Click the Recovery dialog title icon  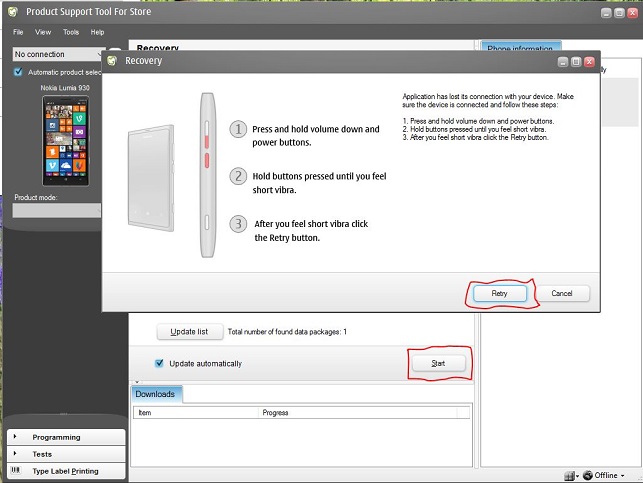[113, 61]
